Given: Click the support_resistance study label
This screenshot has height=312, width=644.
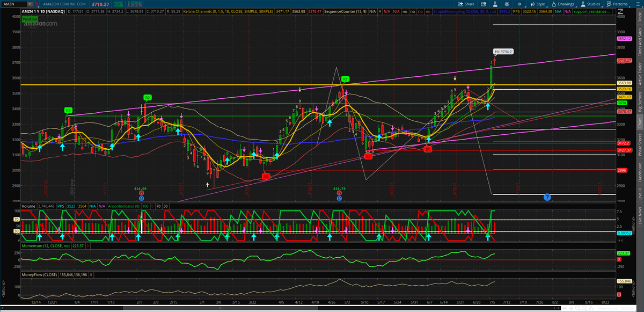Looking at the screenshot, I should point(592,11).
